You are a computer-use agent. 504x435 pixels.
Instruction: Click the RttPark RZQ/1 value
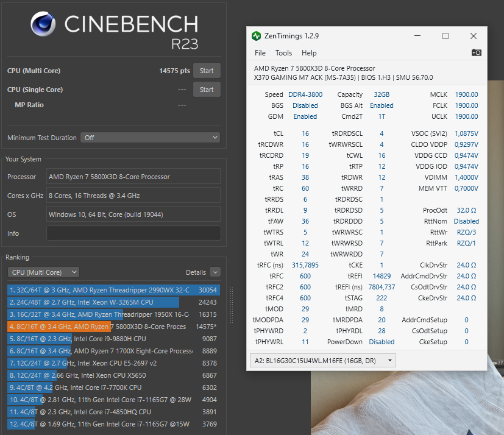coord(466,243)
